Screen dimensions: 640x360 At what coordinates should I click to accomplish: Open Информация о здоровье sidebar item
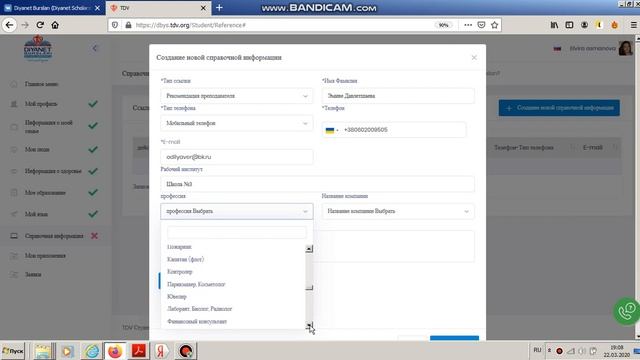point(53,171)
